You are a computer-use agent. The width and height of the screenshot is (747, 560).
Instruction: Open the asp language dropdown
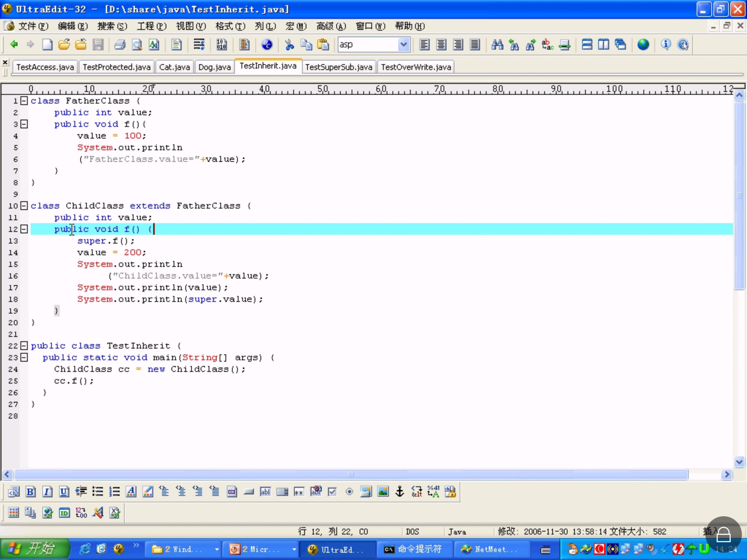(403, 44)
